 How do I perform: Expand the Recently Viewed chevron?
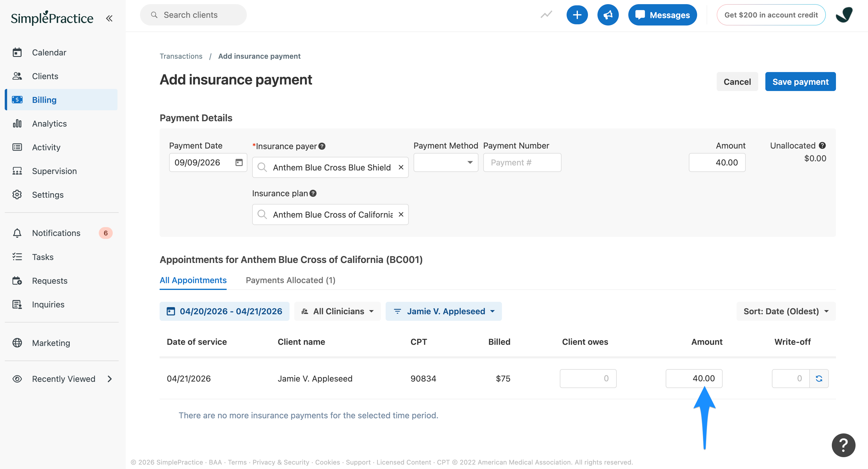pos(109,379)
